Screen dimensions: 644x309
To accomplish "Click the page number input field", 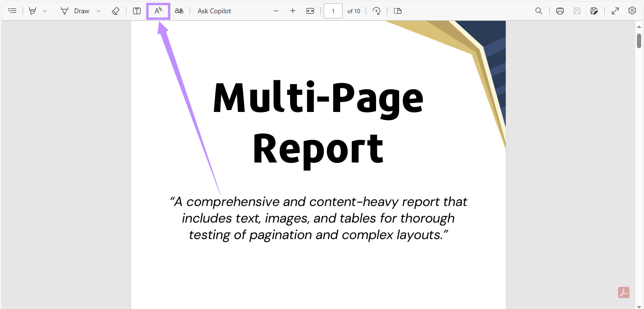I will coord(333,11).
